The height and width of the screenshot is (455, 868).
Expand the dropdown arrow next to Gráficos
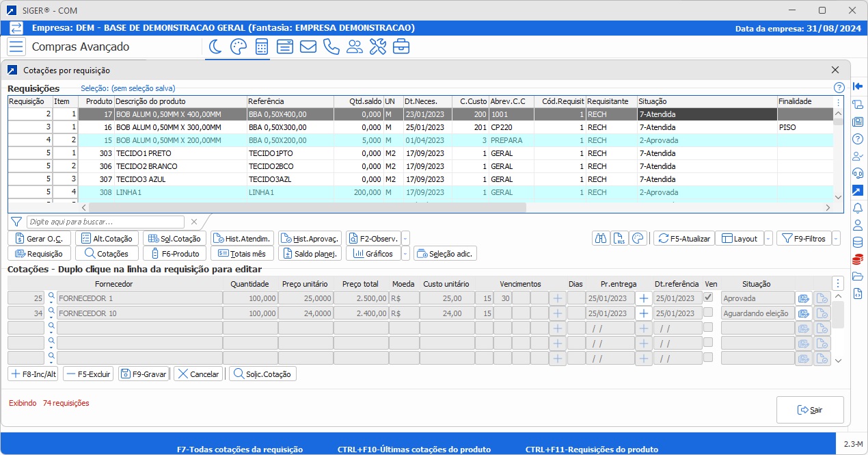405,254
